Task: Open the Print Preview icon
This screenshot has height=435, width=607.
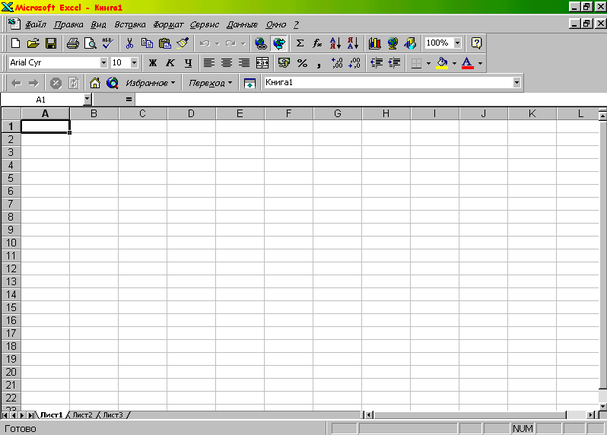Action: point(90,43)
